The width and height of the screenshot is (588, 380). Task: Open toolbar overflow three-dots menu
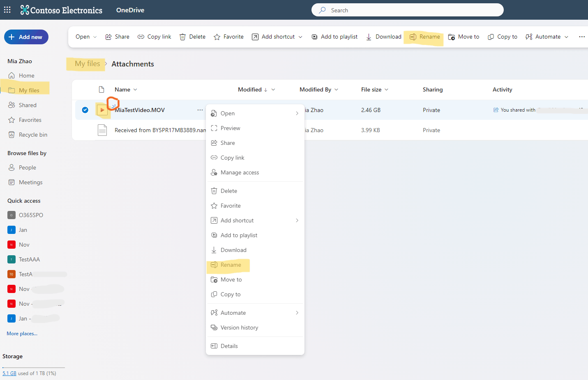(582, 37)
